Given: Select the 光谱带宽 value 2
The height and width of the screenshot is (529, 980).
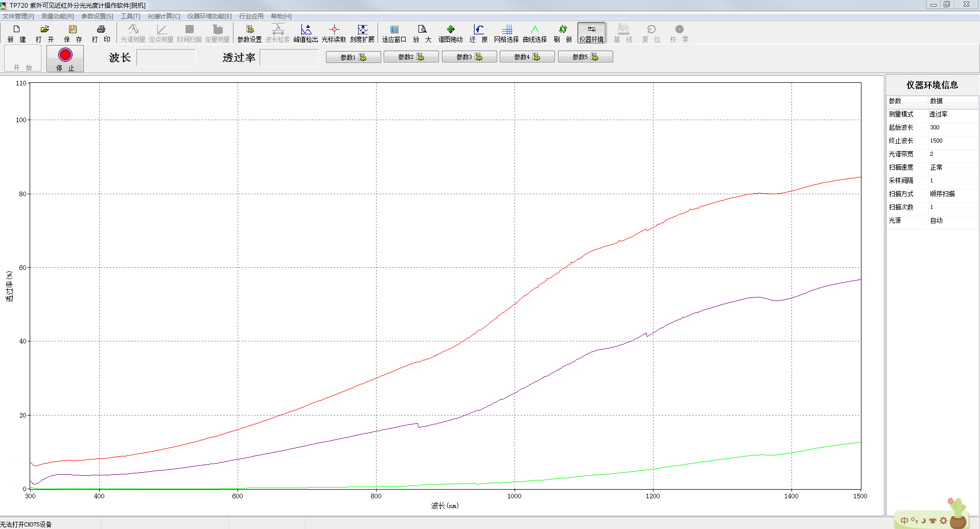Looking at the screenshot, I should coord(931,154).
